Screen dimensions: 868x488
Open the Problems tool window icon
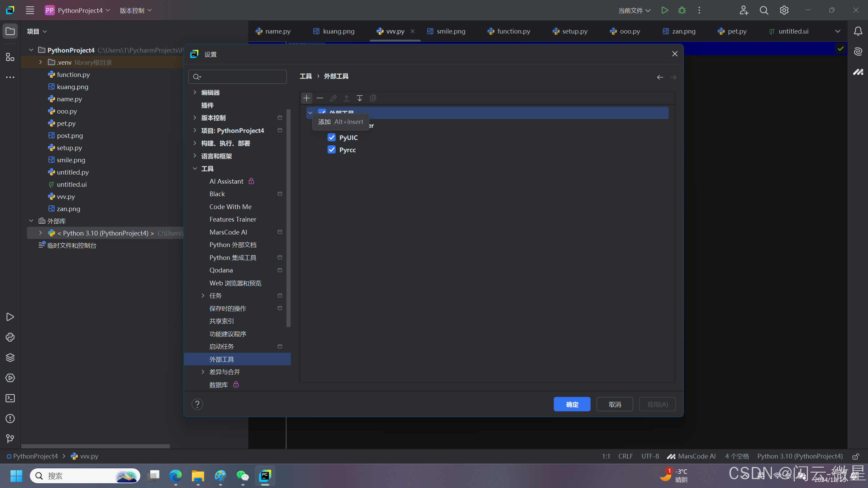tap(10, 419)
